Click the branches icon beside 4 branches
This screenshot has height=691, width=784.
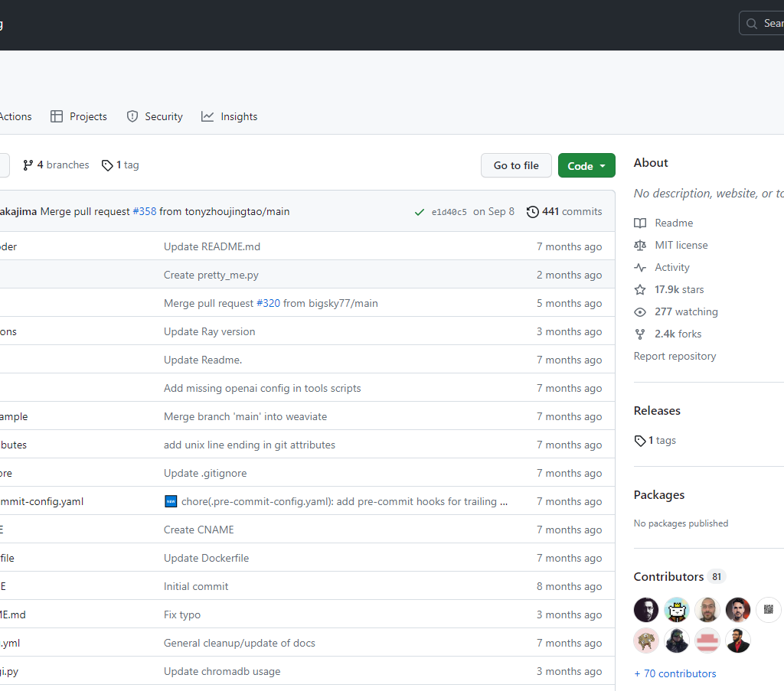(x=28, y=165)
